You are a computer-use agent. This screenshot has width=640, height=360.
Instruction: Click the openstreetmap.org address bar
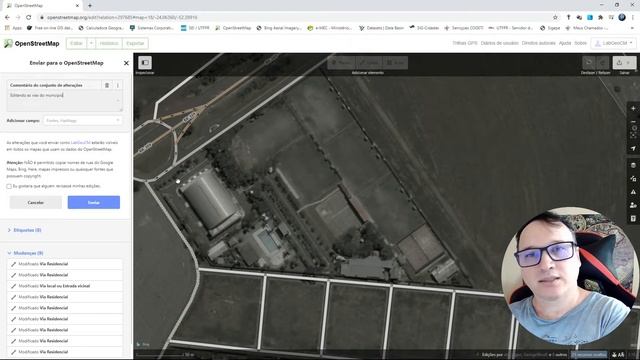pos(294,18)
